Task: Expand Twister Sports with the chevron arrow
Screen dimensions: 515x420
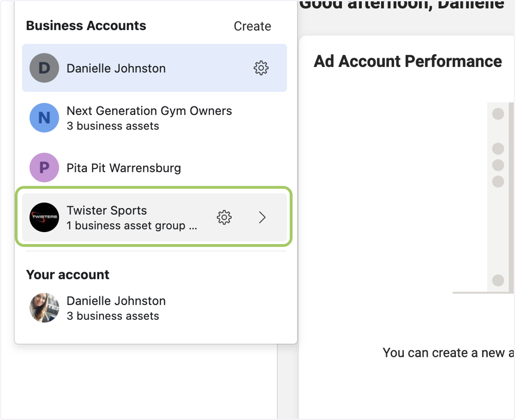Action: pyautogui.click(x=262, y=218)
